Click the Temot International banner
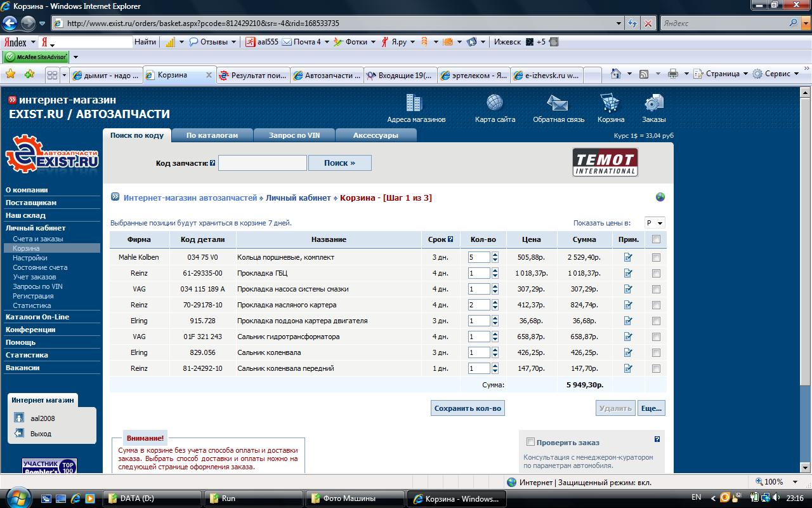The image size is (812, 508). click(605, 162)
